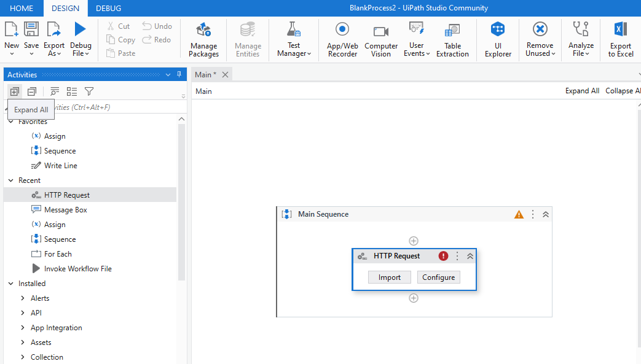Collapse the Recent group
Screen dimensions: 641x364
pyautogui.click(x=11, y=180)
